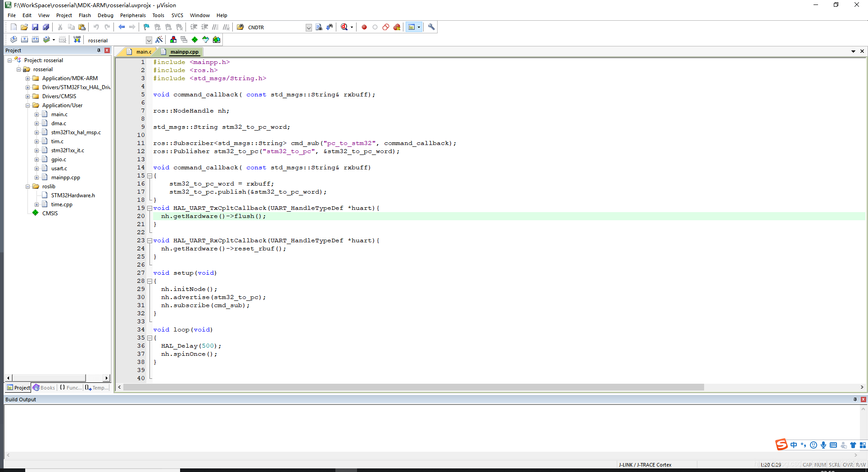This screenshot has width=868, height=472.
Task: Close the Project panel
Action: (x=107, y=50)
